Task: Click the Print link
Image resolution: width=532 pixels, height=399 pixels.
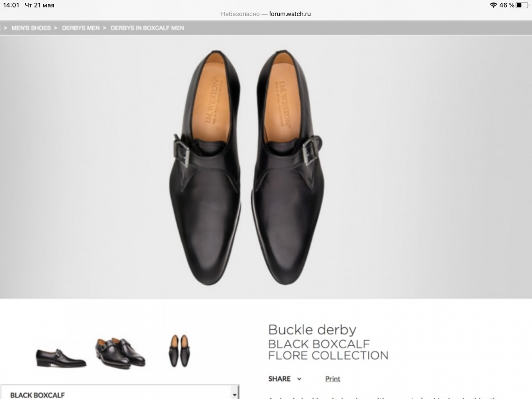Action: (332, 379)
